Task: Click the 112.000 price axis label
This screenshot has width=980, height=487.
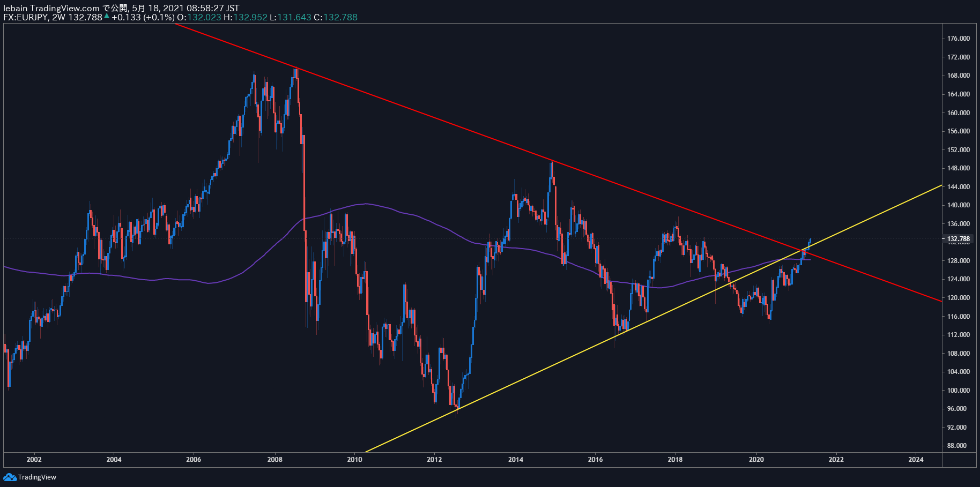Action: pos(959,335)
